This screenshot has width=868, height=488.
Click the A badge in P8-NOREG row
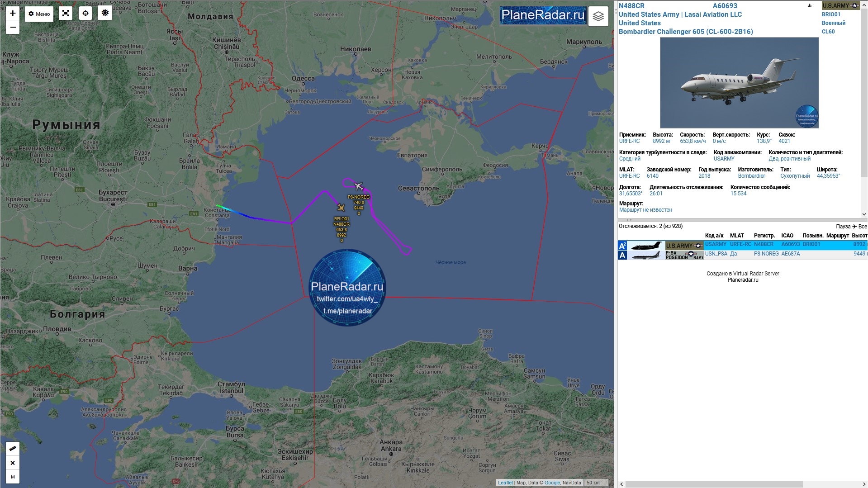click(622, 255)
